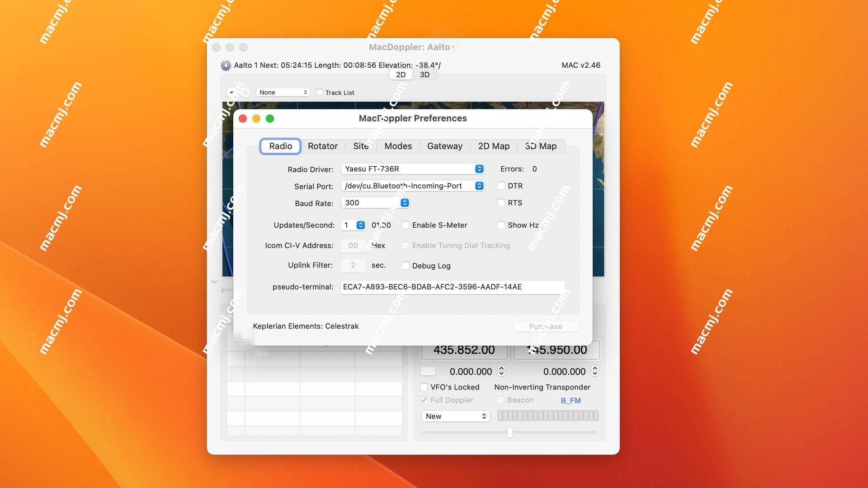868x488 pixels.
Task: Click the Purchase button
Action: click(545, 327)
